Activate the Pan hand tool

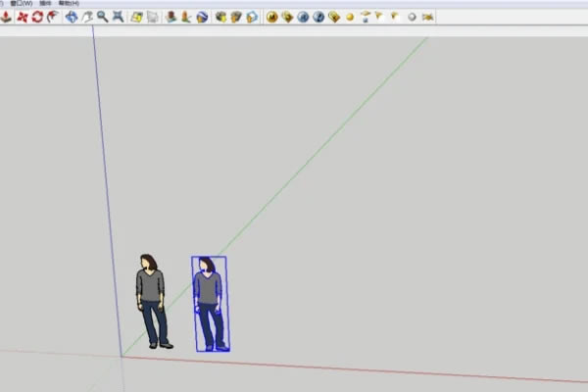click(87, 17)
